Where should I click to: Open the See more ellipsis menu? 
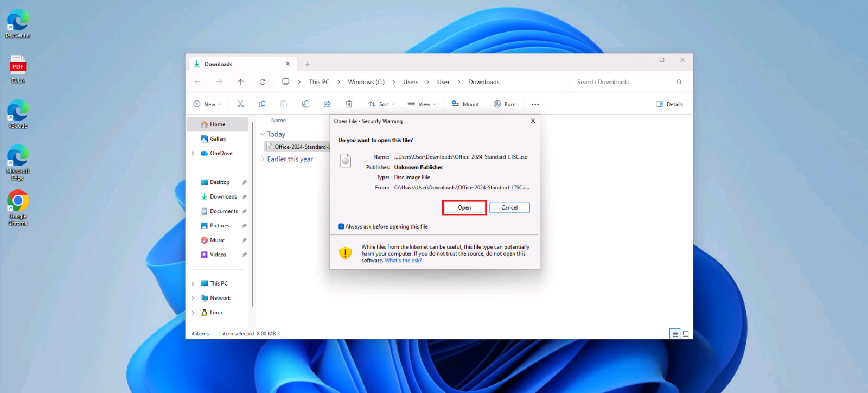pyautogui.click(x=535, y=104)
